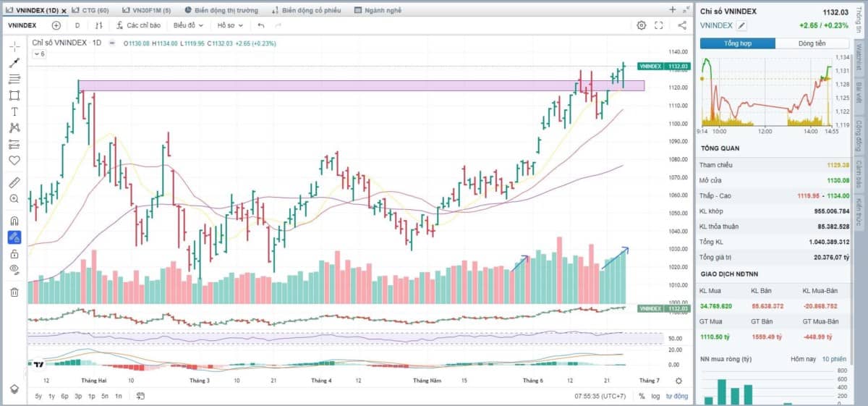Open the chart patterns tool

14,128
